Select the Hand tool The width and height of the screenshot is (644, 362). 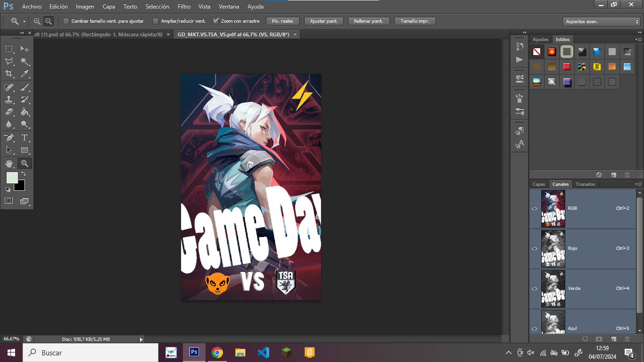point(9,163)
